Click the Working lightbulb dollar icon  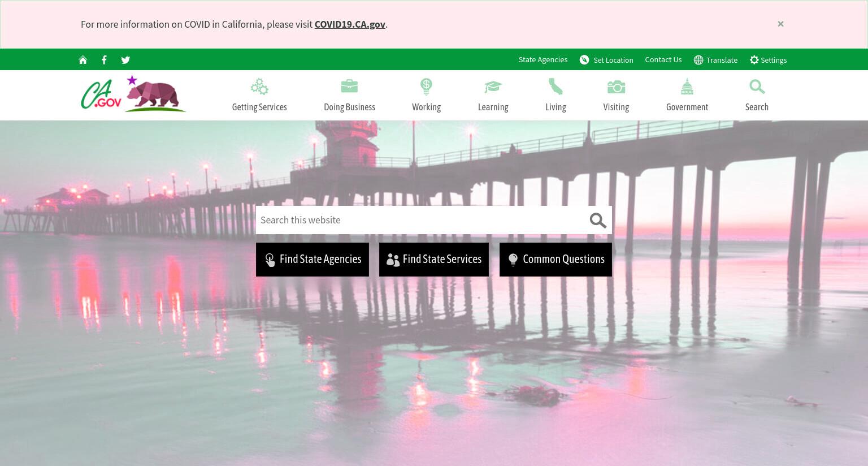click(x=426, y=87)
